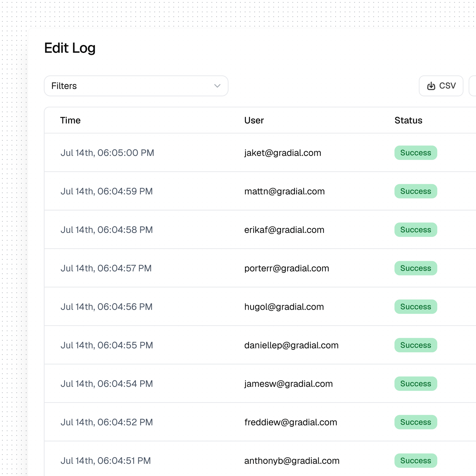Screen dimensions: 476x476
Task: Open the Filters dropdown
Action: tap(136, 86)
